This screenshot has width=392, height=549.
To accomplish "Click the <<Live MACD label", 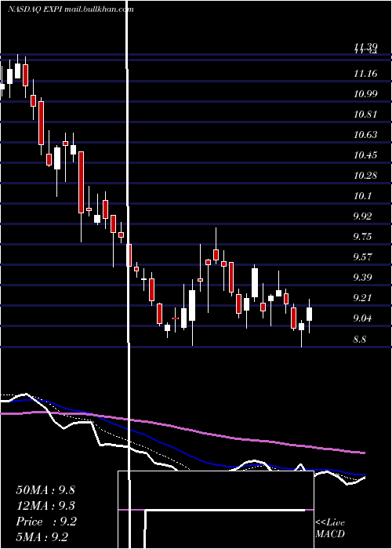I will 330,528.
